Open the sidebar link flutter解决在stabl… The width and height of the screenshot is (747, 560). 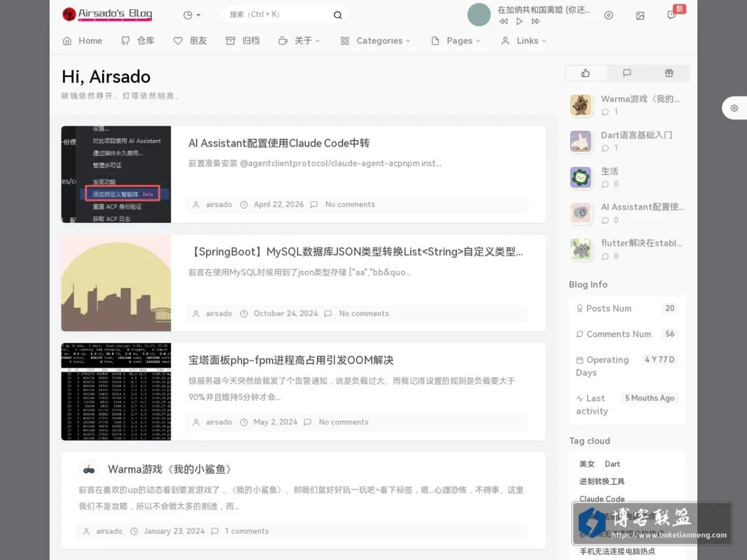coord(641,243)
